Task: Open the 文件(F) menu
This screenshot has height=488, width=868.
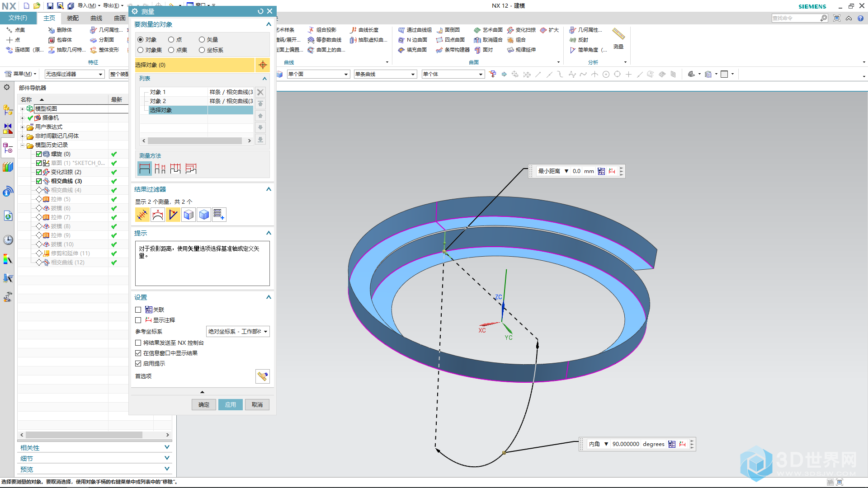Action: (18, 18)
